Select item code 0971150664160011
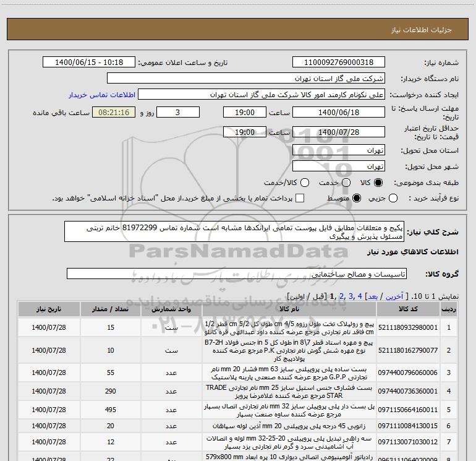Image resolution: width=476 pixels, height=461 pixels. (408, 410)
